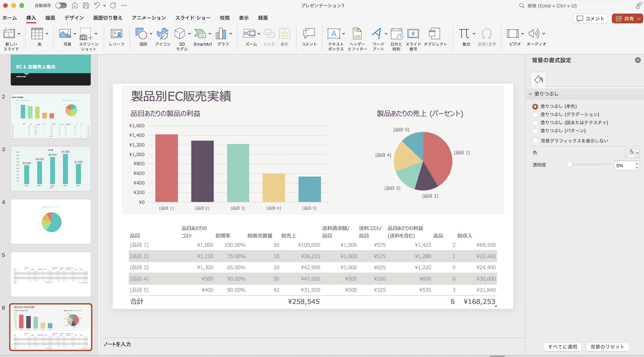Select Gradient fill 塗りつぶし (グラデーション)

[x=535, y=114]
